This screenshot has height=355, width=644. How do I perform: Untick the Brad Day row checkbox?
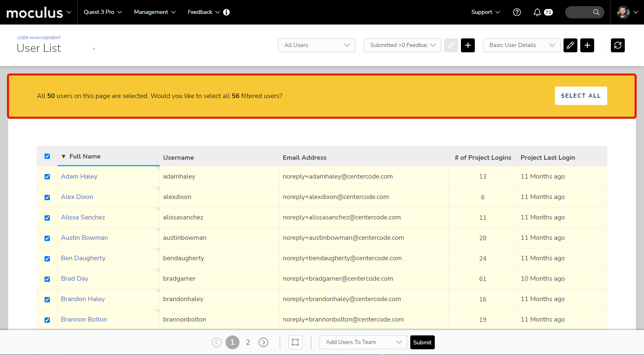(47, 279)
